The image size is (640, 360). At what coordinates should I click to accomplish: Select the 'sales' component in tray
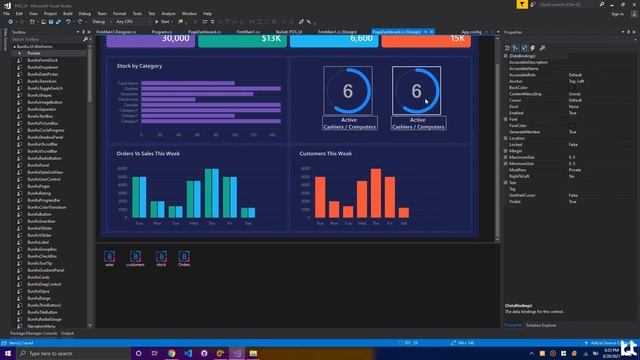click(109, 259)
